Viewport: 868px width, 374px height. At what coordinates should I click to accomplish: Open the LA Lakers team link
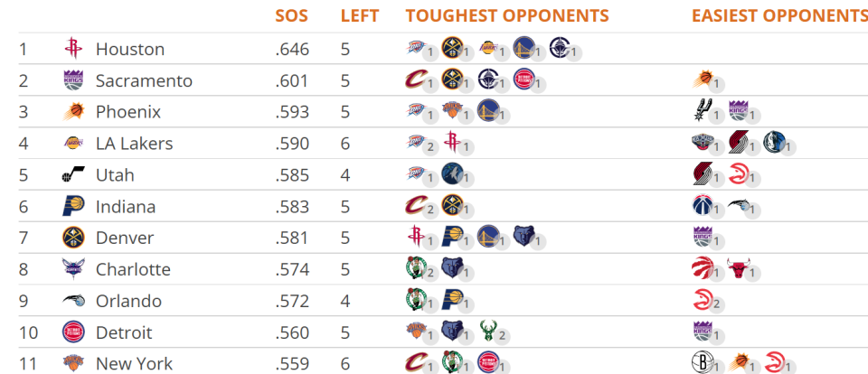[134, 144]
